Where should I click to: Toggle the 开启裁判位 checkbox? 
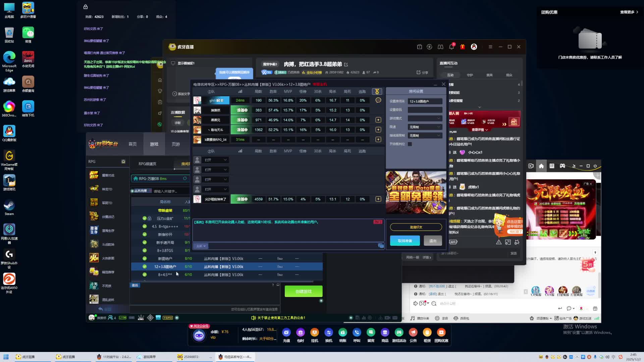coord(410,144)
